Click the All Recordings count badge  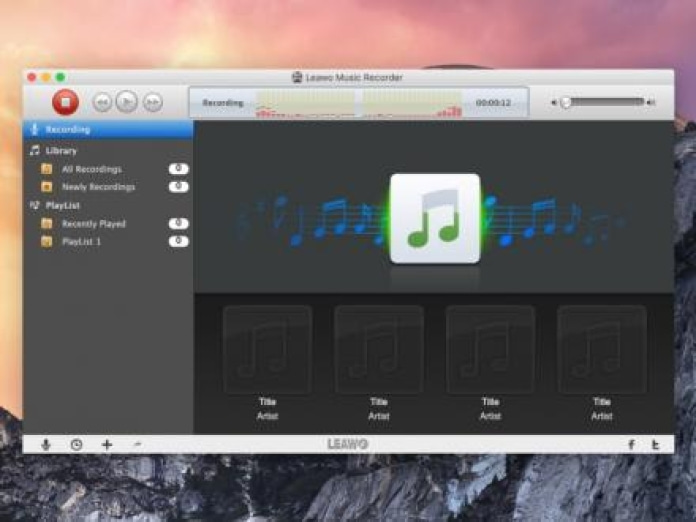click(178, 169)
